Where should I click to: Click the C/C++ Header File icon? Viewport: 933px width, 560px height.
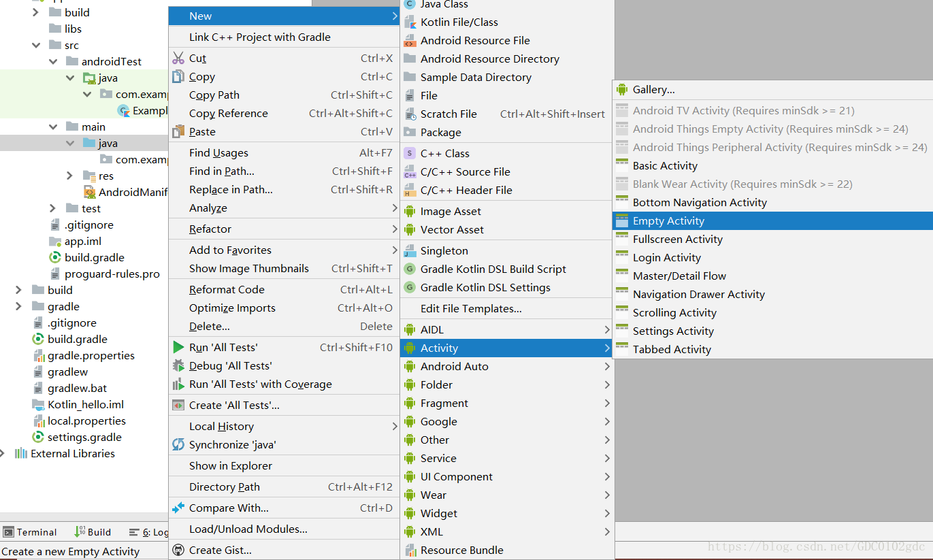click(410, 191)
